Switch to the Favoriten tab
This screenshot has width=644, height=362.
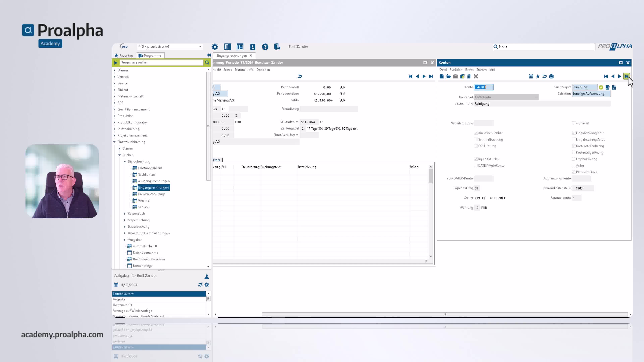(x=123, y=55)
